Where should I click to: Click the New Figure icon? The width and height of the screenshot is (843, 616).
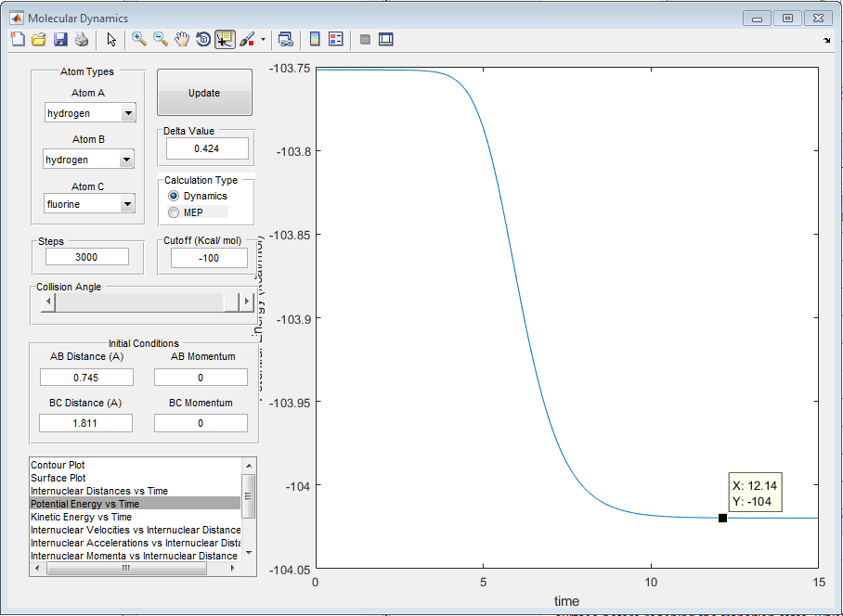[x=18, y=39]
